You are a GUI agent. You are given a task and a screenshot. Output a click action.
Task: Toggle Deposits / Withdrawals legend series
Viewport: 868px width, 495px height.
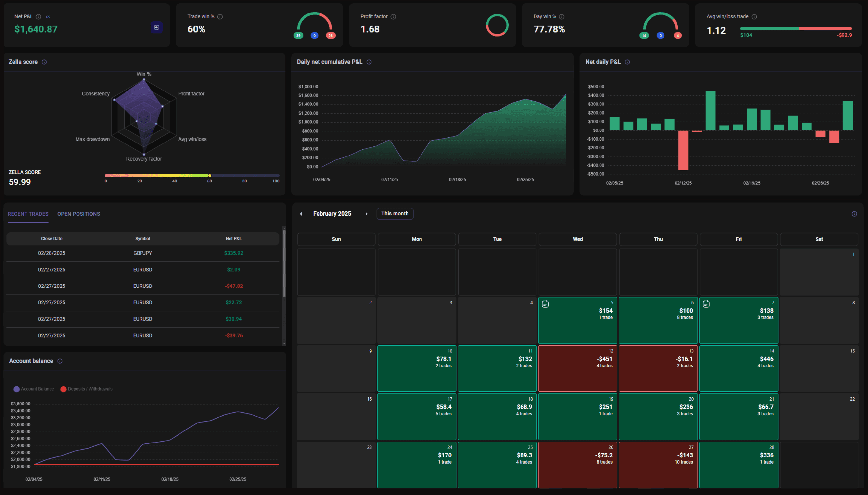click(86, 389)
